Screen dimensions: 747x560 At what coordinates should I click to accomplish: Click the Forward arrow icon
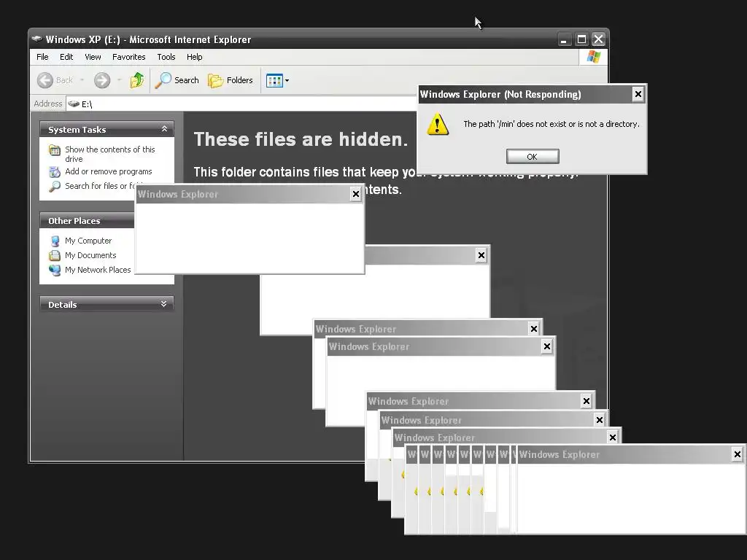click(102, 80)
